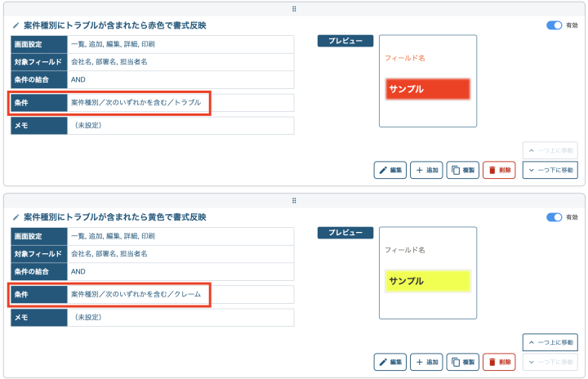The width and height of the screenshot is (588, 379).
Task: Grab the drag handle above the second card
Action: pyautogui.click(x=294, y=200)
